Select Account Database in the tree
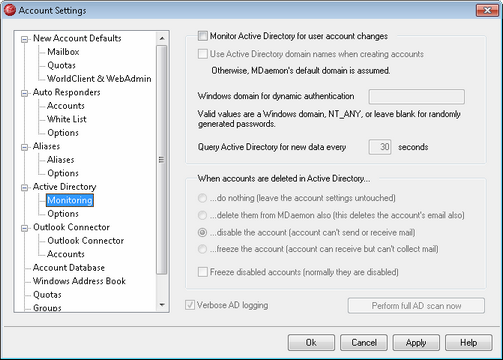The image size is (503, 360). 69,268
